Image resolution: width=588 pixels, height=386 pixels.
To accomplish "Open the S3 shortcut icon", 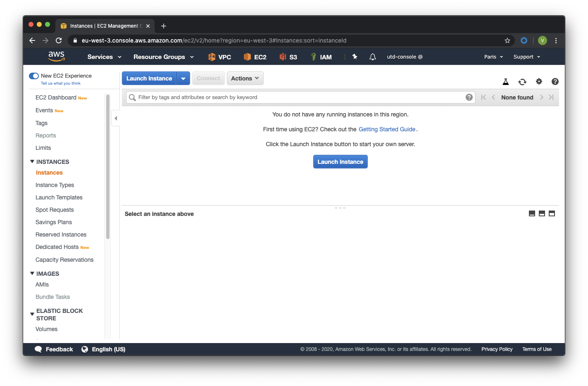I will coord(283,57).
